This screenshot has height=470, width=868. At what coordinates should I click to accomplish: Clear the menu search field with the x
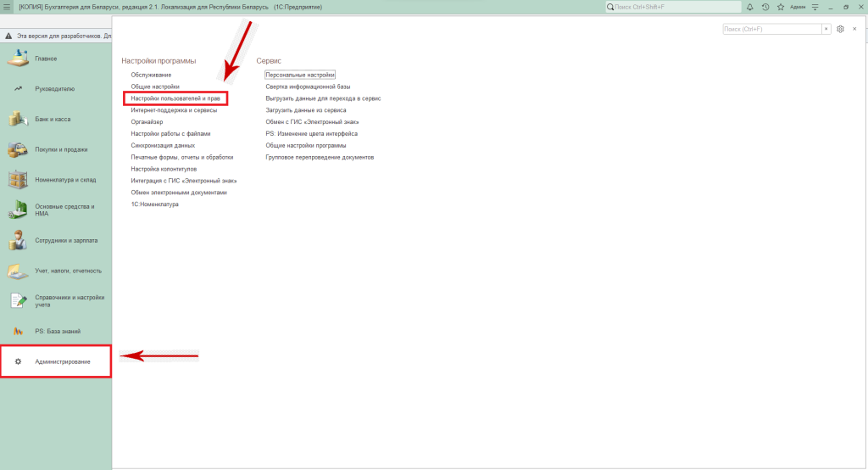tap(826, 29)
